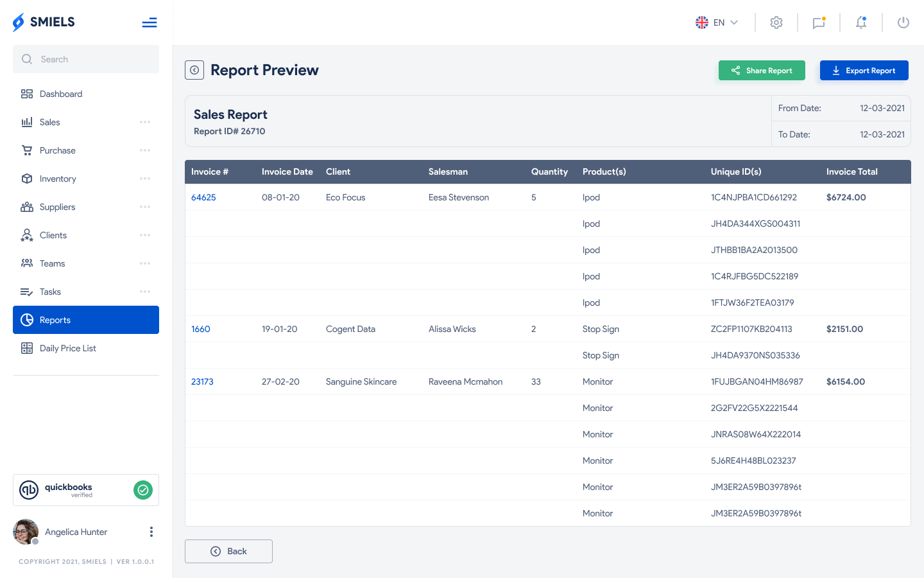Expand Inventory submenu via three dots
The width and height of the screenshot is (924, 578).
pos(145,179)
